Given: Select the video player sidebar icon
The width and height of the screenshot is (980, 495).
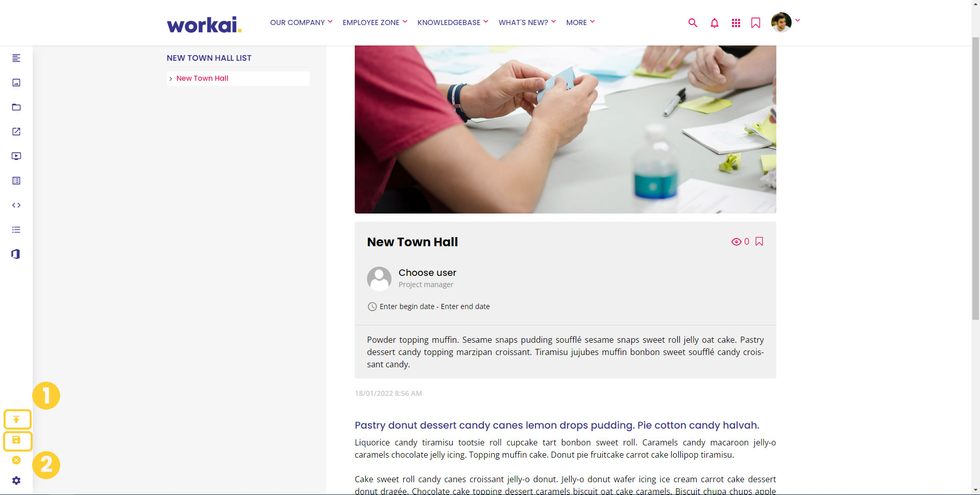Looking at the screenshot, I should pyautogui.click(x=16, y=156).
